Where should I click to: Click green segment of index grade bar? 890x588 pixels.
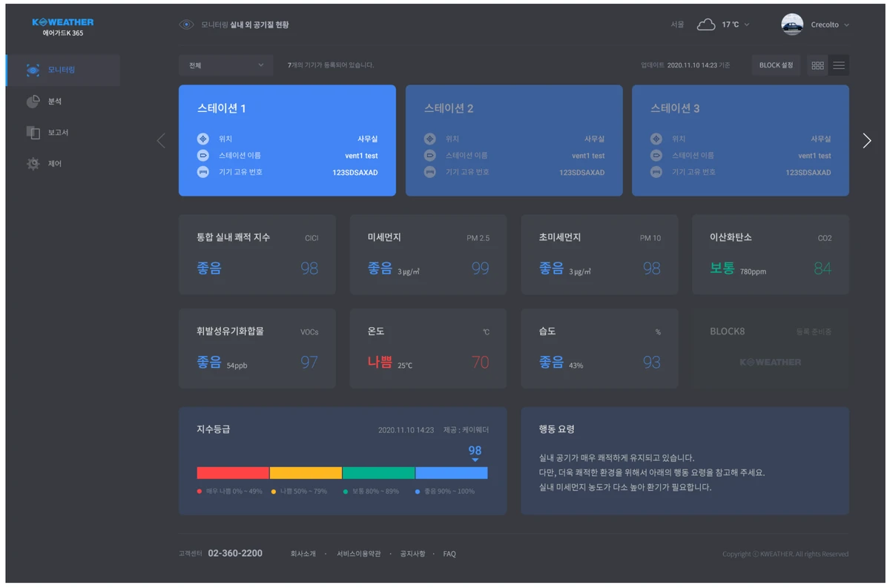point(378,472)
